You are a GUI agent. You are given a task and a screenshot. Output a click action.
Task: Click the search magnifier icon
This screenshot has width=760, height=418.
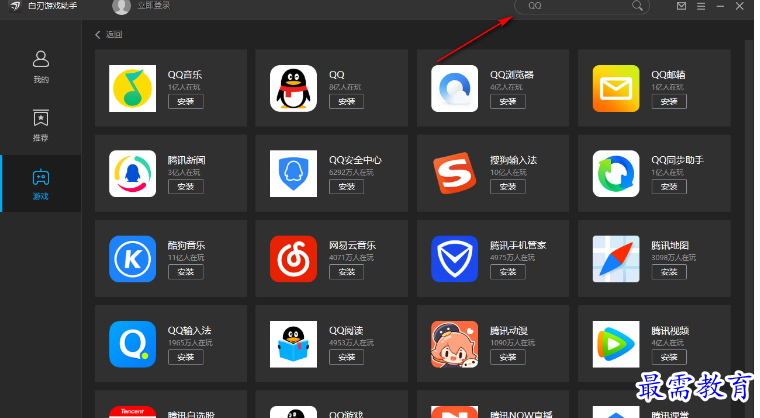tap(637, 6)
